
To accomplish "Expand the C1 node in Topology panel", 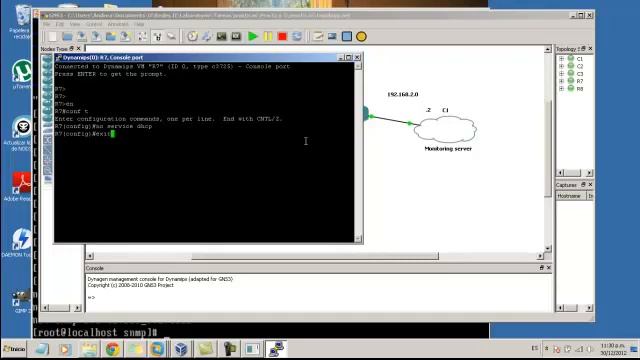I will point(562,59).
